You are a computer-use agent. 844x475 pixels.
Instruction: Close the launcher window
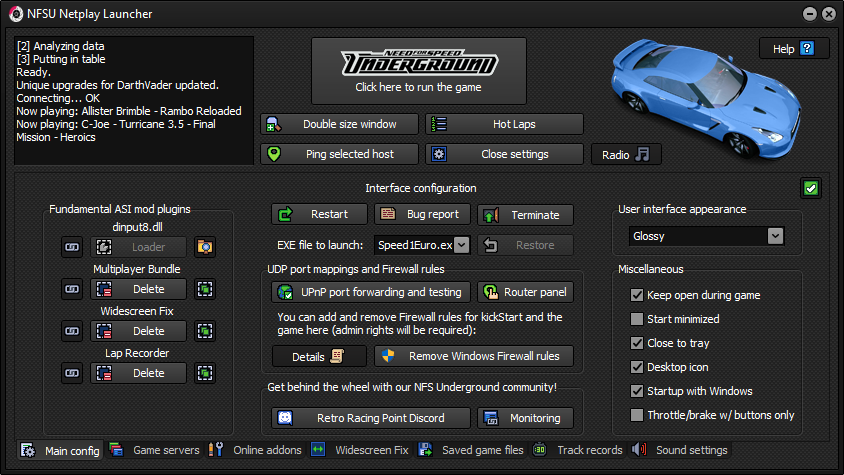(829, 14)
